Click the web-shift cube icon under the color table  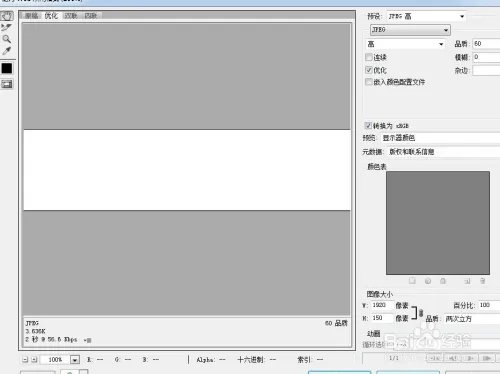(x=428, y=281)
